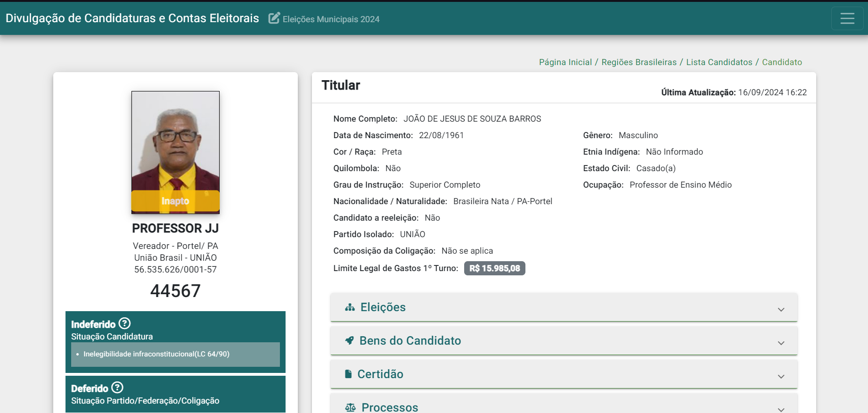Screen dimensions: 868x413
Task: Click the Indeferido candidacy status heading
Action: (93, 324)
